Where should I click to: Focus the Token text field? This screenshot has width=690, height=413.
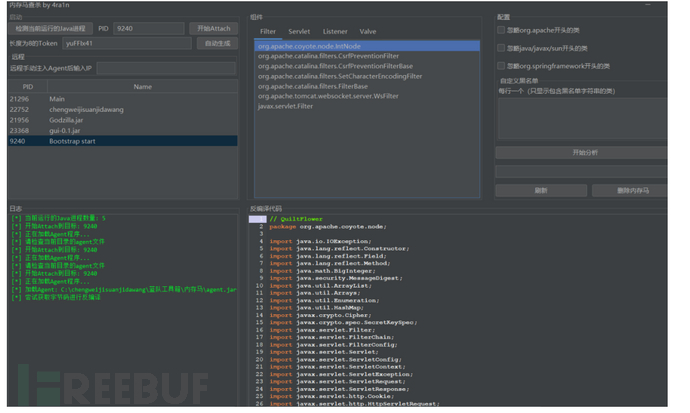click(x=125, y=44)
